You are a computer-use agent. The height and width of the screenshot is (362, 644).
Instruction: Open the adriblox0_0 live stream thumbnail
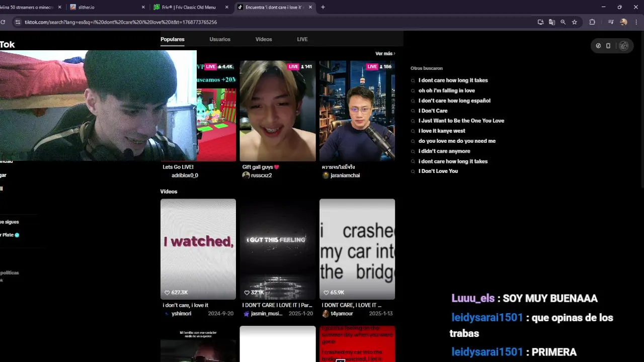click(216, 111)
